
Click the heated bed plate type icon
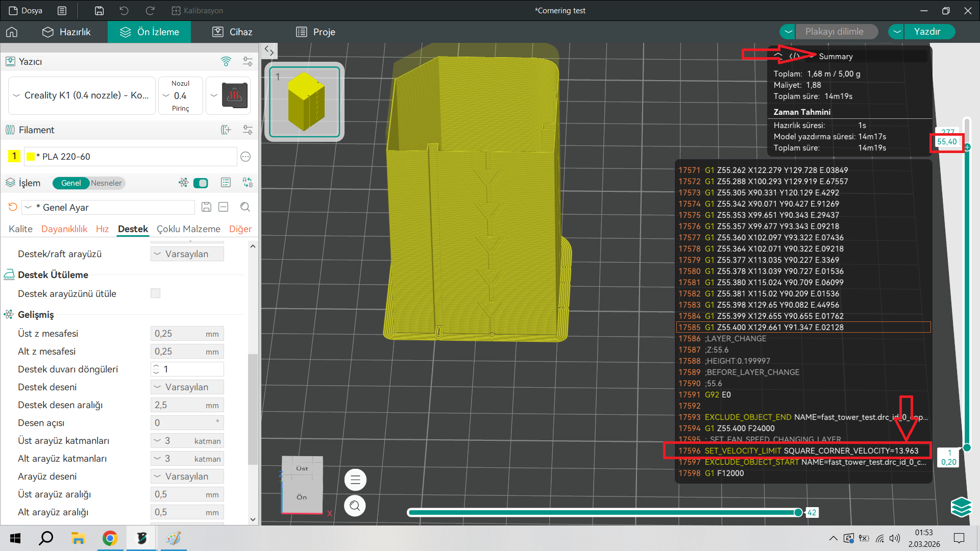point(234,95)
